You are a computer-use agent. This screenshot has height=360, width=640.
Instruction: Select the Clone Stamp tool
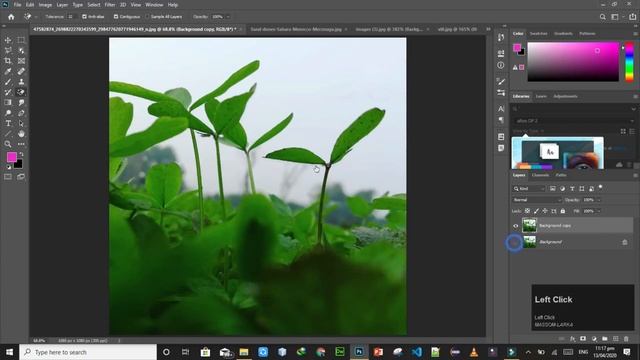(21, 82)
